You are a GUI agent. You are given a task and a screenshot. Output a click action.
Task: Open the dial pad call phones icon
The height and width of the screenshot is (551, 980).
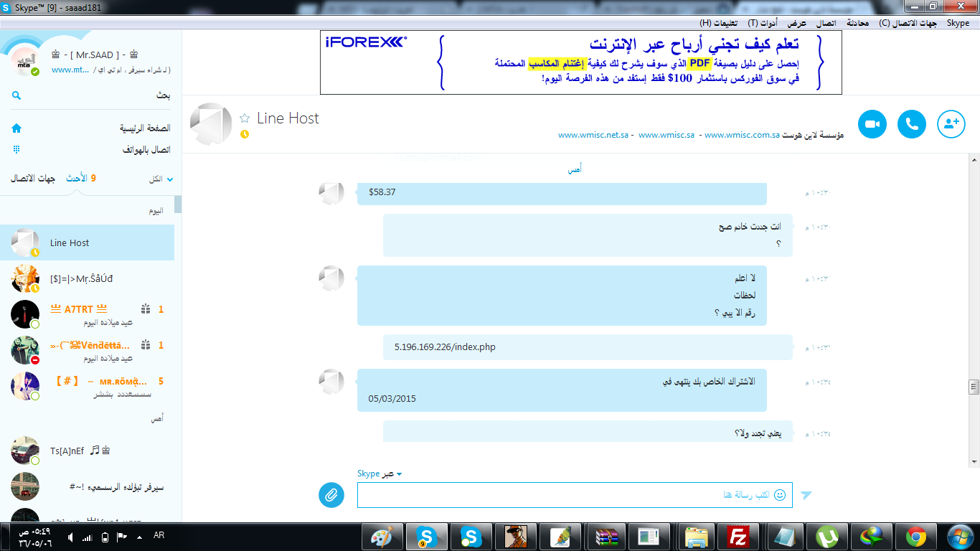(x=17, y=150)
